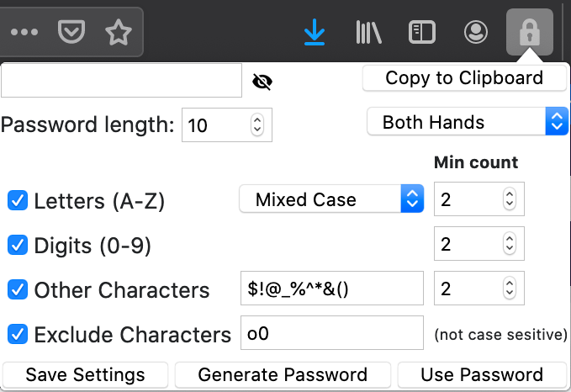Image resolution: width=571 pixels, height=392 pixels.
Task: Click the Save to Pocket icon
Action: tap(71, 33)
